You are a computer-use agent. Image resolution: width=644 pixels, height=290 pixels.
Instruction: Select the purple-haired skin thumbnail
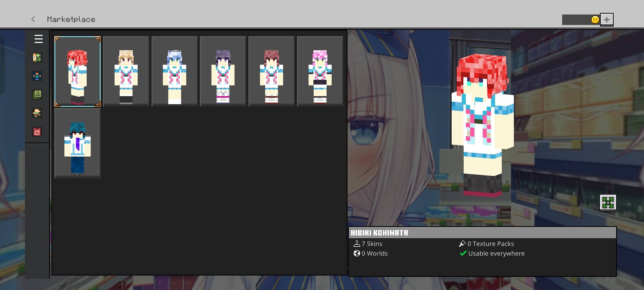[x=223, y=71]
